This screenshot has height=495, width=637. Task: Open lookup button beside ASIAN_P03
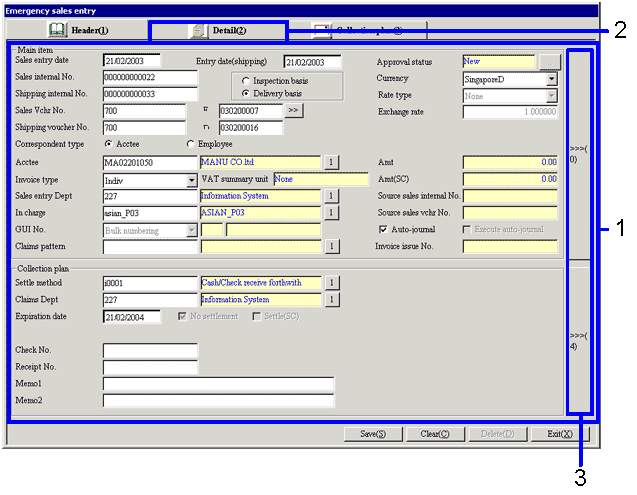click(331, 213)
